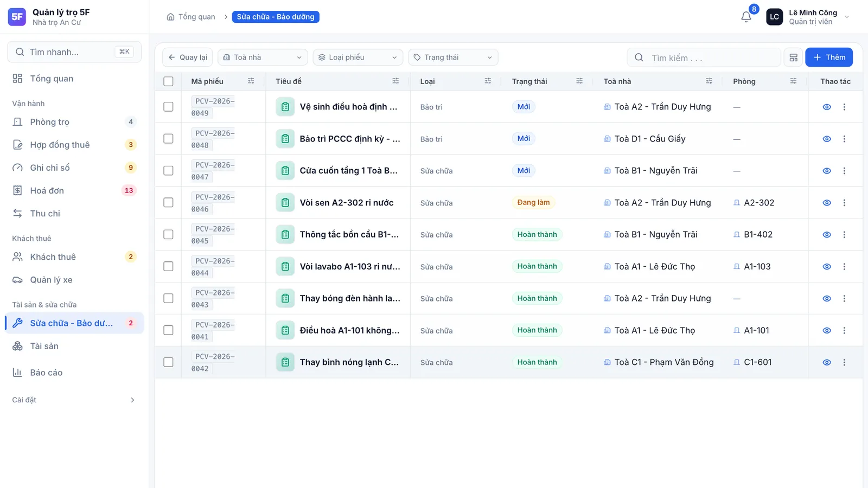Go to Tổng quan in sidebar

[74, 79]
